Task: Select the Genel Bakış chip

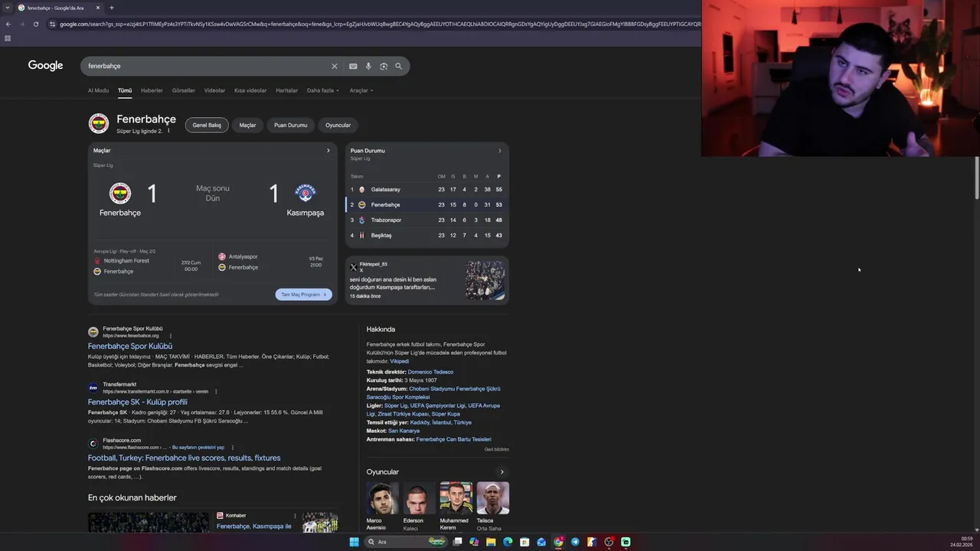Action: pyautogui.click(x=207, y=125)
